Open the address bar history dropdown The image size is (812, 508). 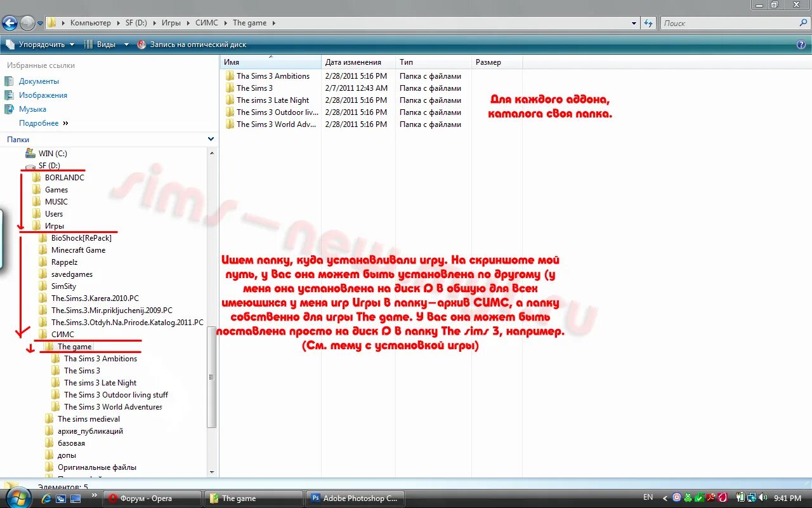point(634,23)
